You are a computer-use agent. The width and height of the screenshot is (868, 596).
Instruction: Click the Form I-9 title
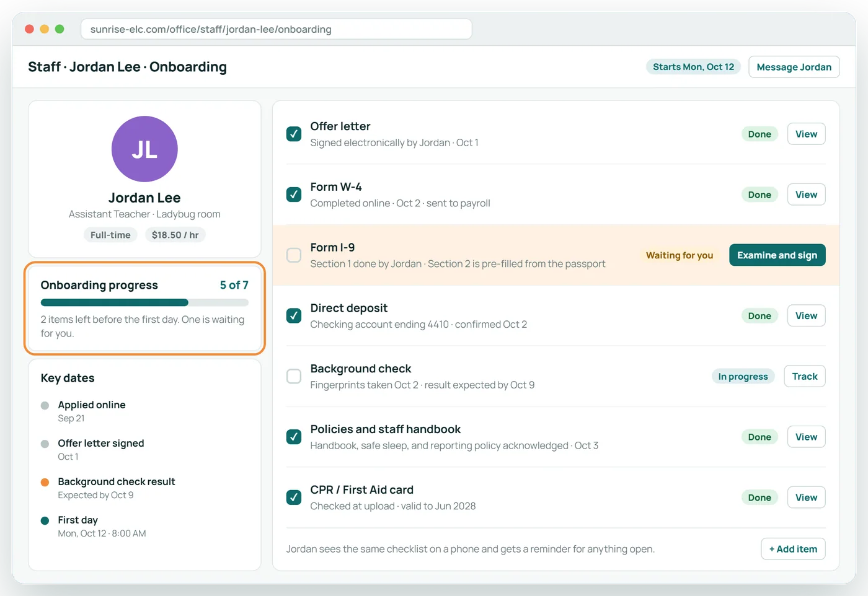(x=333, y=248)
